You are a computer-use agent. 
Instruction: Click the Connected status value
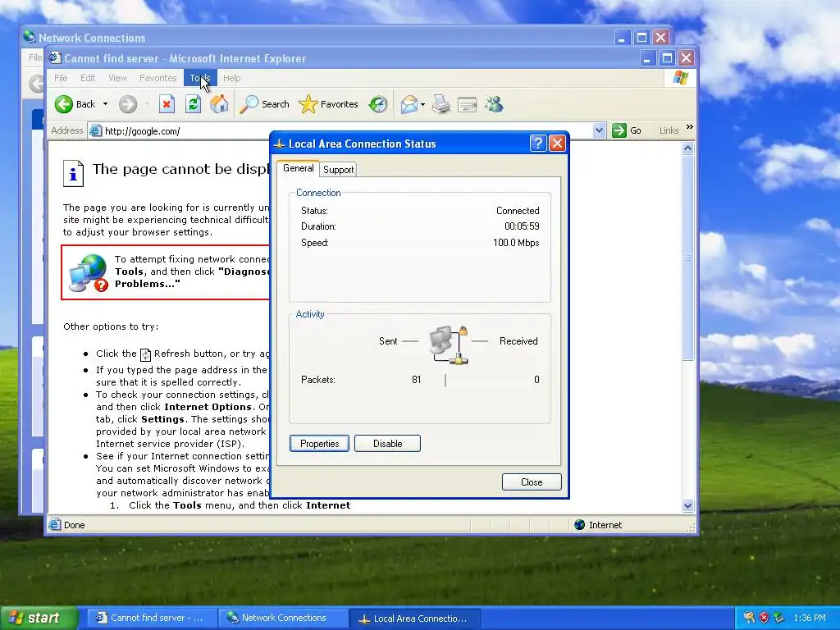[518, 211]
